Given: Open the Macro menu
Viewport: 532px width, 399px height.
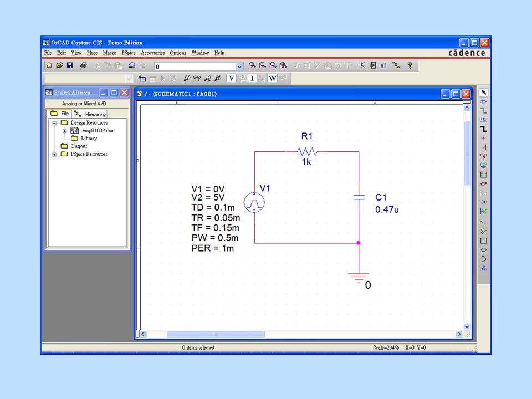Looking at the screenshot, I should click(110, 53).
